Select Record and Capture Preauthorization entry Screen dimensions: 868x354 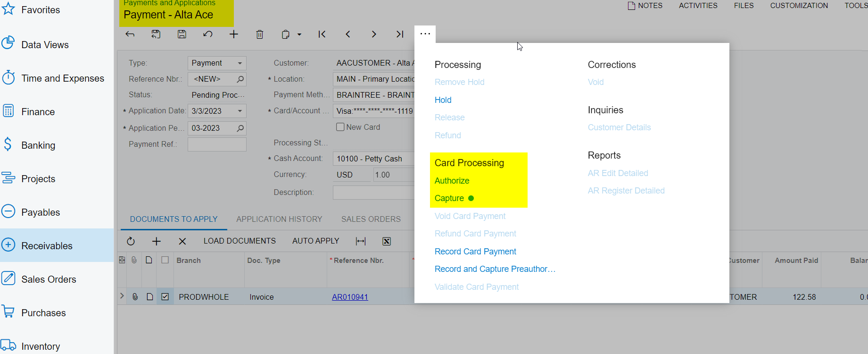point(495,269)
